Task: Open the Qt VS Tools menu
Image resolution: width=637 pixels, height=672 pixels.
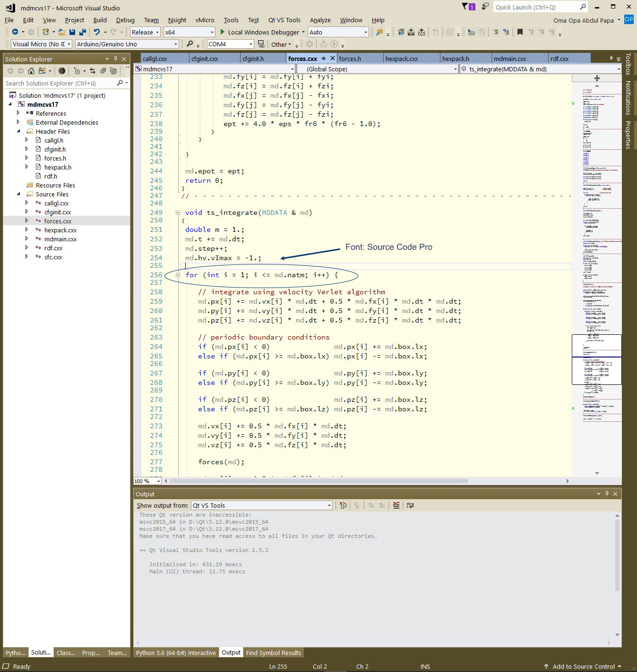Action: 284,20
